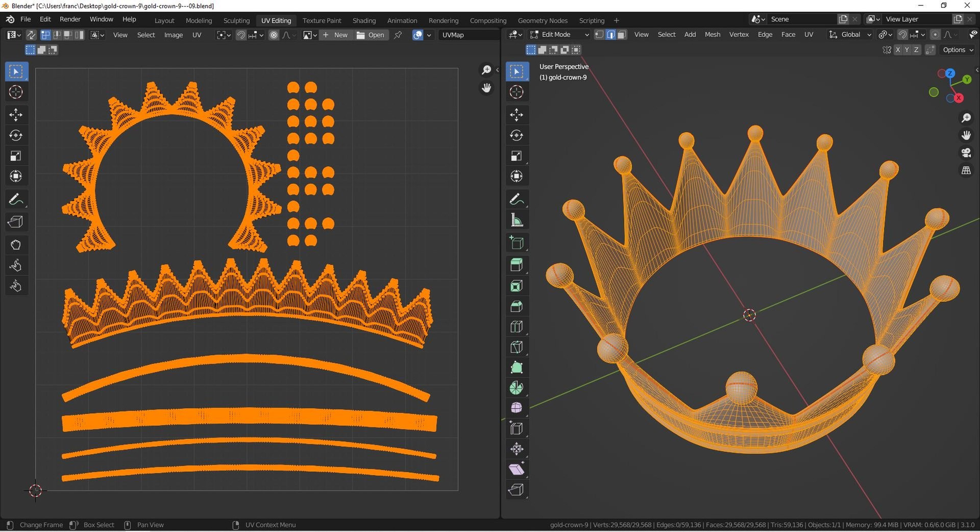Click the Add Cube tool in viewport
Image resolution: width=980 pixels, height=532 pixels.
pos(517,243)
